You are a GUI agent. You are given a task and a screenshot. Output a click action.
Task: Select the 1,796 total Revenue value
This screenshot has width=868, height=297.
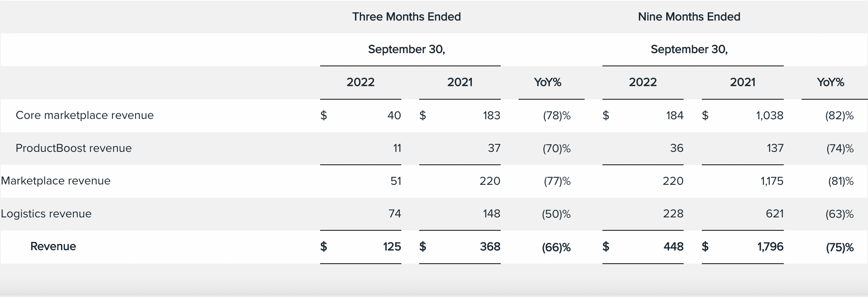click(x=770, y=247)
